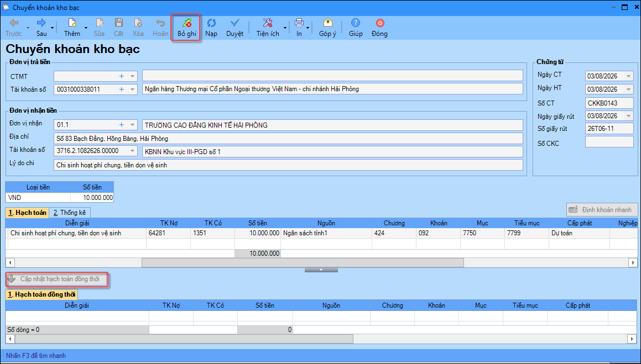The height and width of the screenshot is (364, 641).
Task: Expand the Ngày giấy rút date dropdown
Action: coord(628,116)
